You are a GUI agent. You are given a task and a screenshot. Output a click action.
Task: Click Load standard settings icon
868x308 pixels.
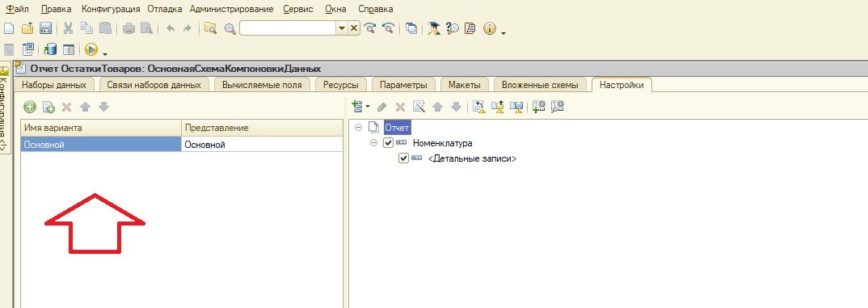tap(479, 107)
